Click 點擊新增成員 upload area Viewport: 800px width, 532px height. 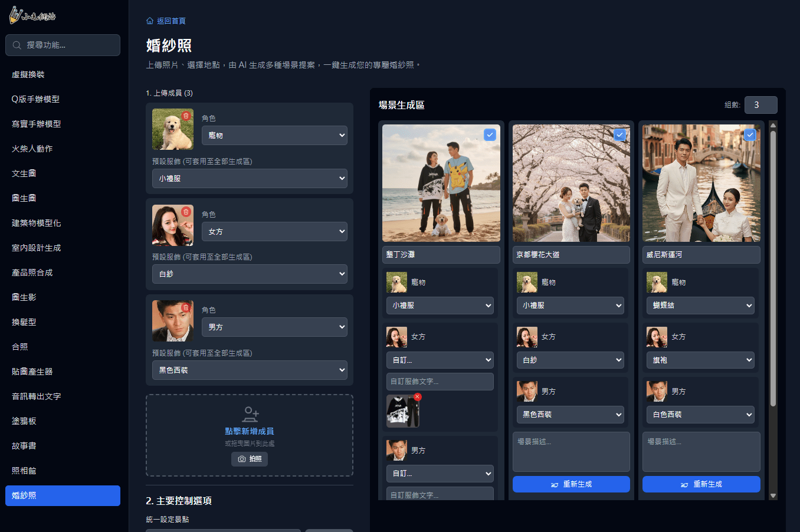[250, 435]
